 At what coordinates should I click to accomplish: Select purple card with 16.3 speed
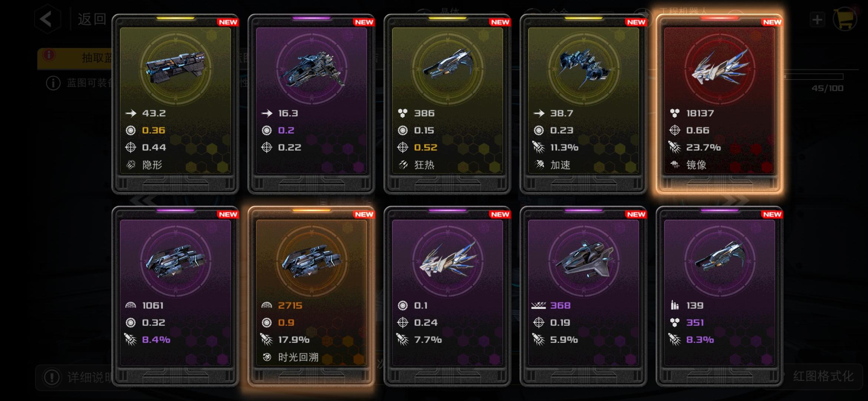coord(311,104)
